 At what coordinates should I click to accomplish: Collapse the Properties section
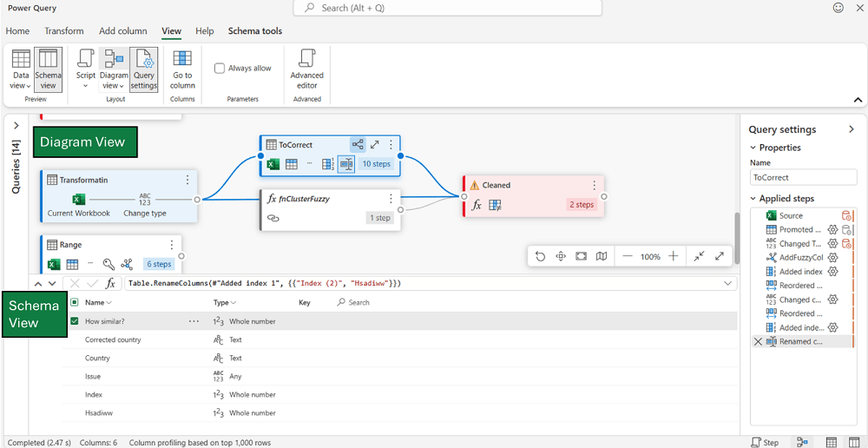click(753, 148)
